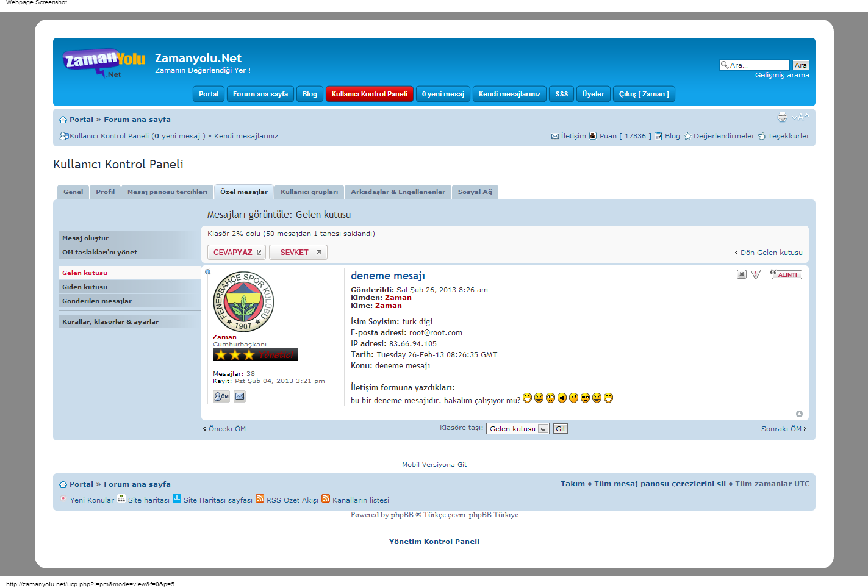Screen dimensions: 868x588
Task: Open Kurallar, klasörler & ayarlar
Action: [130, 321]
